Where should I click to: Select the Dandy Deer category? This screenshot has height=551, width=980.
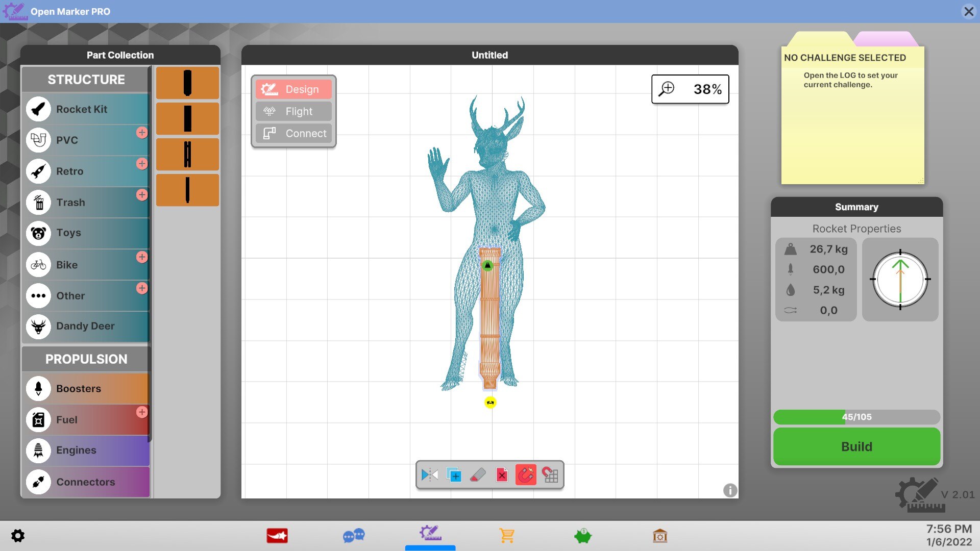pyautogui.click(x=85, y=326)
